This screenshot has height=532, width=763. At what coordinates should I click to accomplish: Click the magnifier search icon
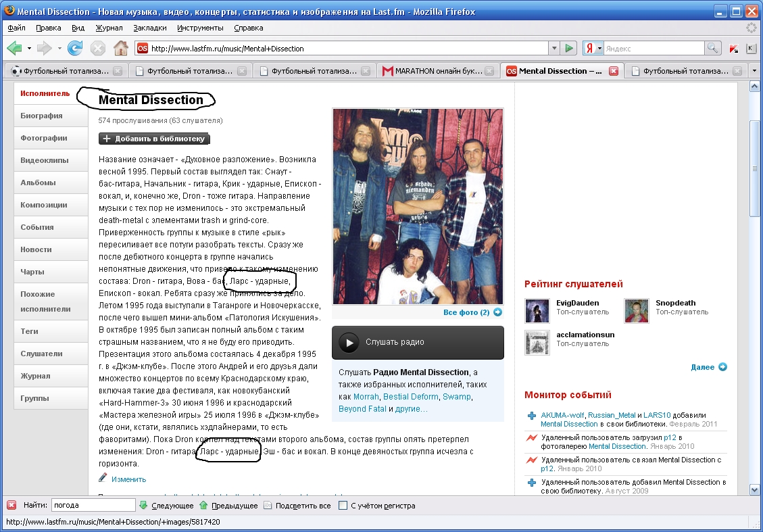pyautogui.click(x=712, y=48)
